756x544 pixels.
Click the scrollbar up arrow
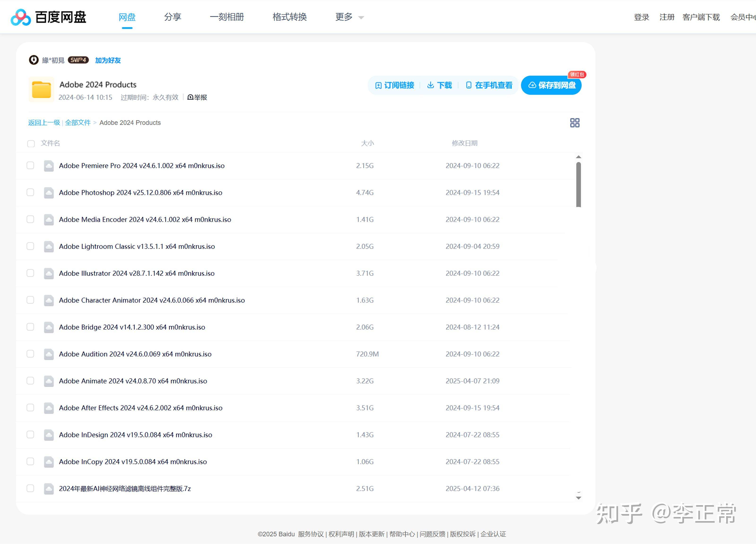click(x=579, y=157)
